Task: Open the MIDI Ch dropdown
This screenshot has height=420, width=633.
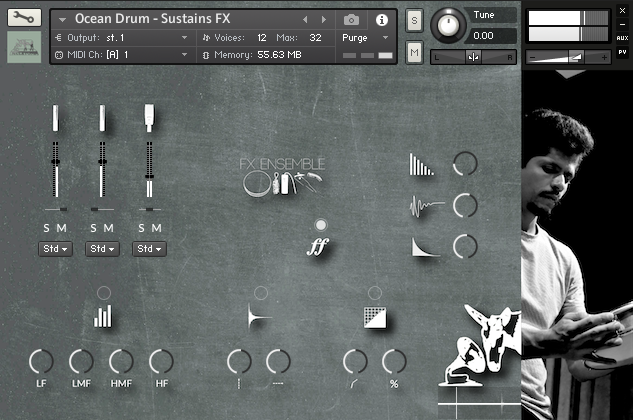Action: coord(184,55)
